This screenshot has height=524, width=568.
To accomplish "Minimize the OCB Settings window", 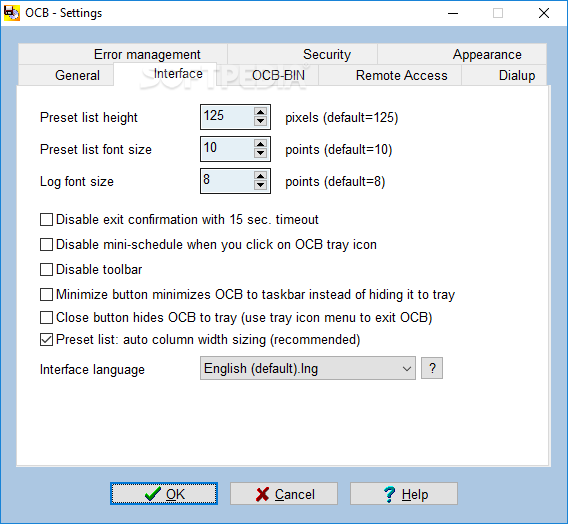I will 453,13.
